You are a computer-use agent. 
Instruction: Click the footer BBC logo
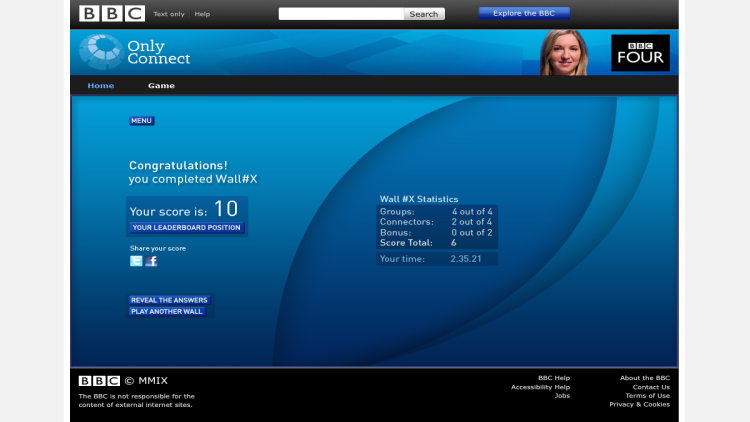[99, 381]
